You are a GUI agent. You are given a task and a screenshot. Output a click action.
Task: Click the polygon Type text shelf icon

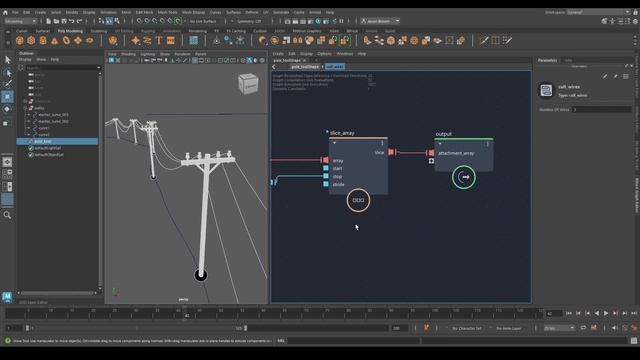(159, 40)
